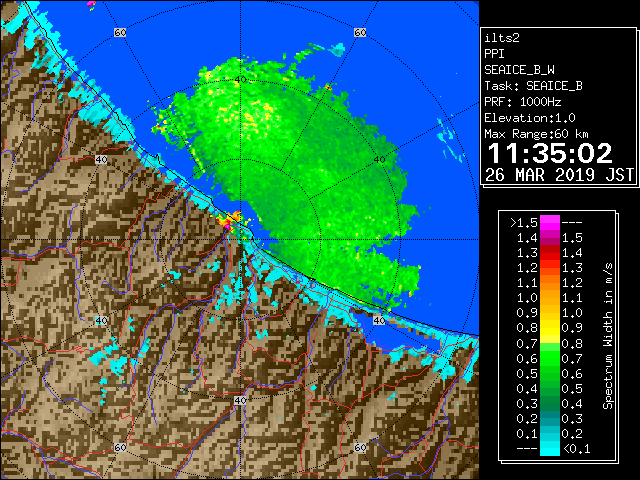Click the "Max Range:60 km" text
Viewport: 640px width, 480px height.
[x=536, y=134]
